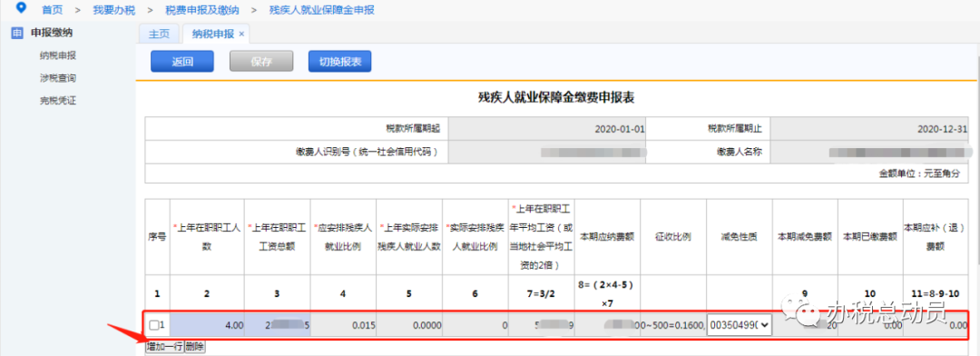Open 纳税申报 in the sidebar
This screenshot has height=356, width=980.
58,55
